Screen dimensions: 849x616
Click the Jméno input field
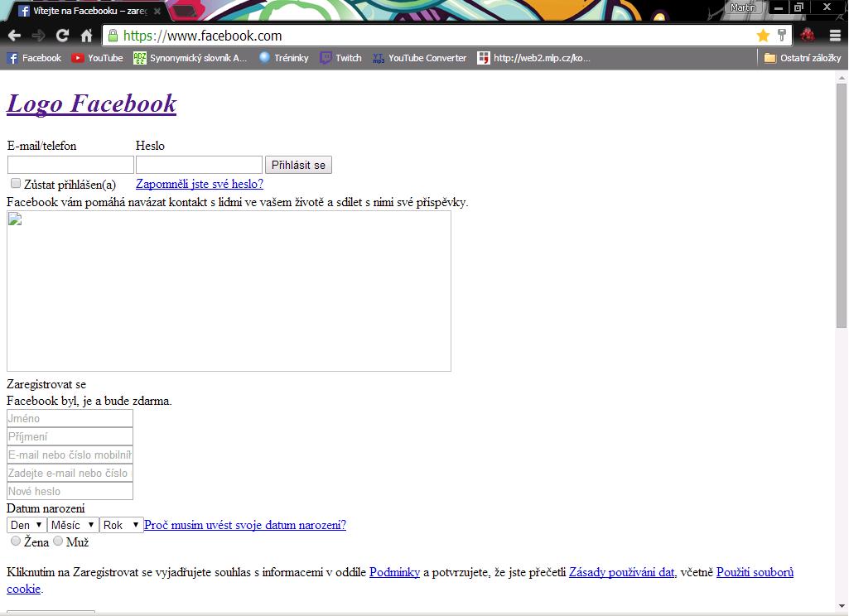70,418
